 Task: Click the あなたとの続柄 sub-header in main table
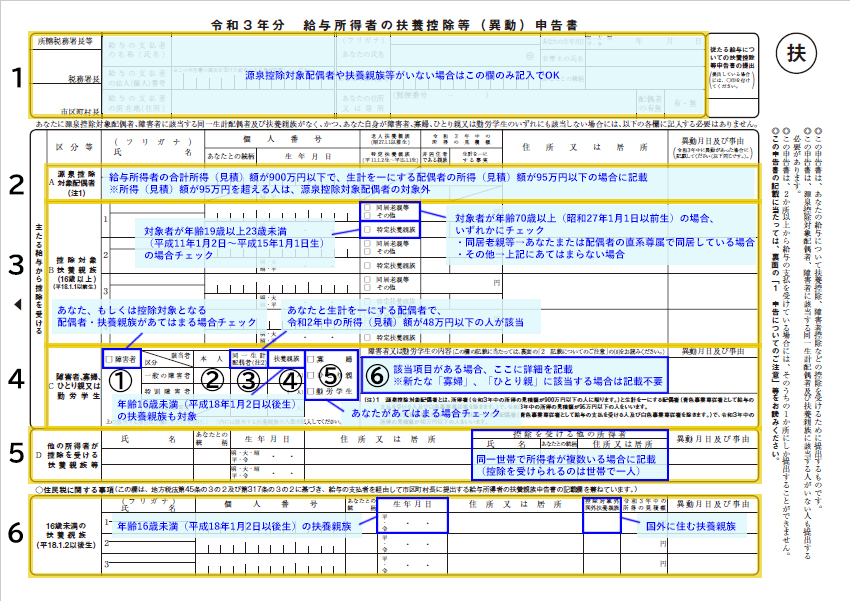pos(230,156)
